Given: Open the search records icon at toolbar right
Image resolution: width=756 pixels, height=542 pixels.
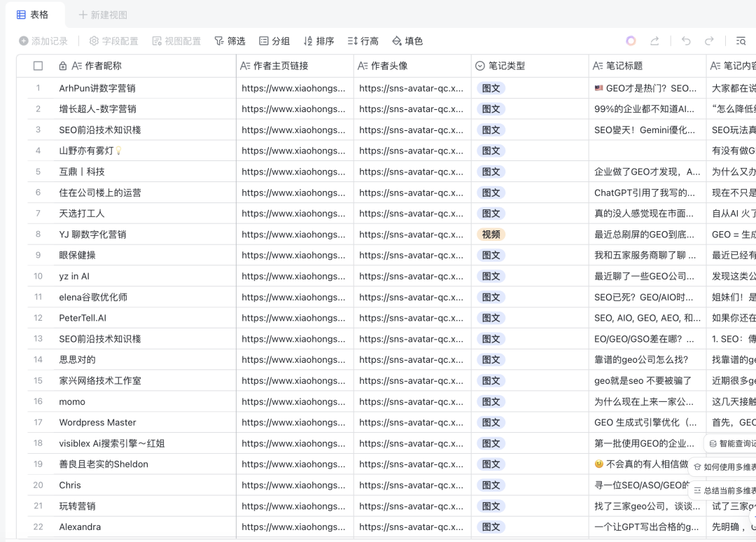Looking at the screenshot, I should pyautogui.click(x=741, y=41).
